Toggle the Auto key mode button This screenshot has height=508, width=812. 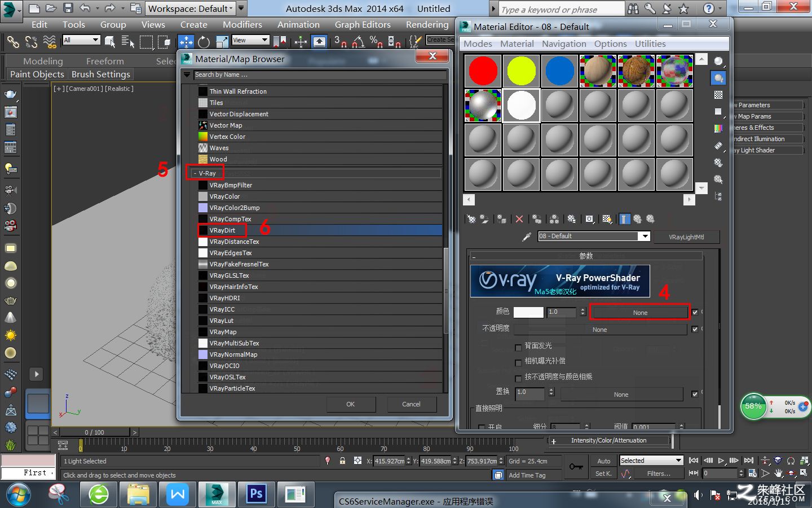[x=603, y=461]
